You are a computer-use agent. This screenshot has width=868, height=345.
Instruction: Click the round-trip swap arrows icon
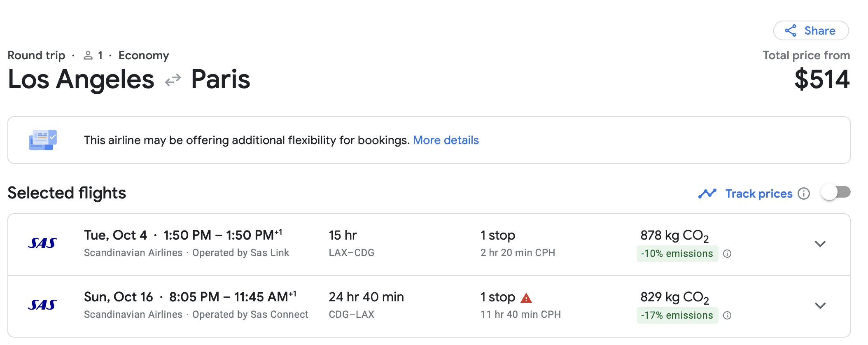(173, 80)
